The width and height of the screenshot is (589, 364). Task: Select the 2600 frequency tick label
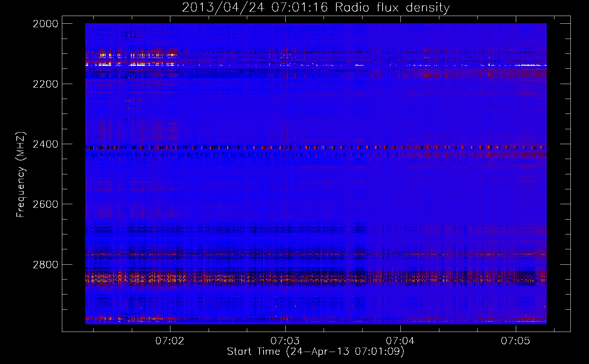(46, 204)
